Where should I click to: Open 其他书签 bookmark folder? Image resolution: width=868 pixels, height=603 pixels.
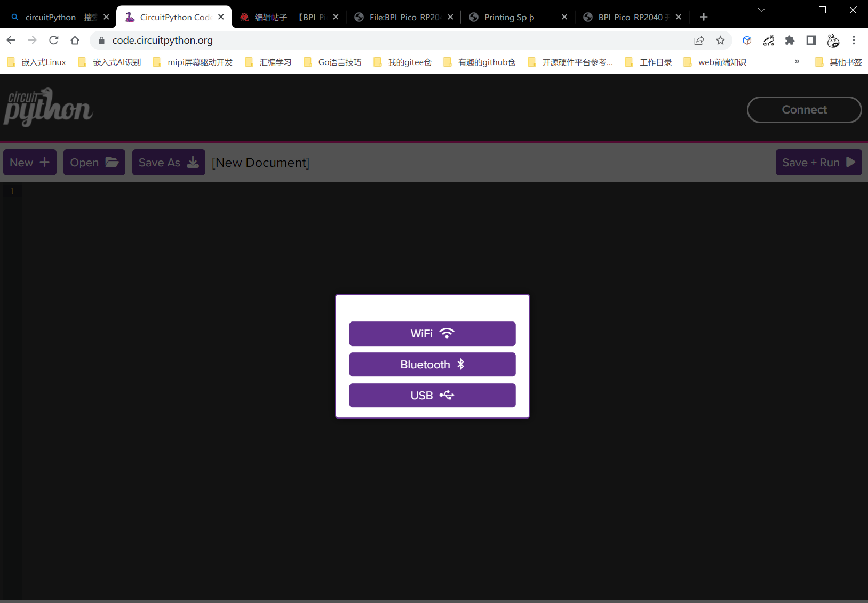[839, 62]
